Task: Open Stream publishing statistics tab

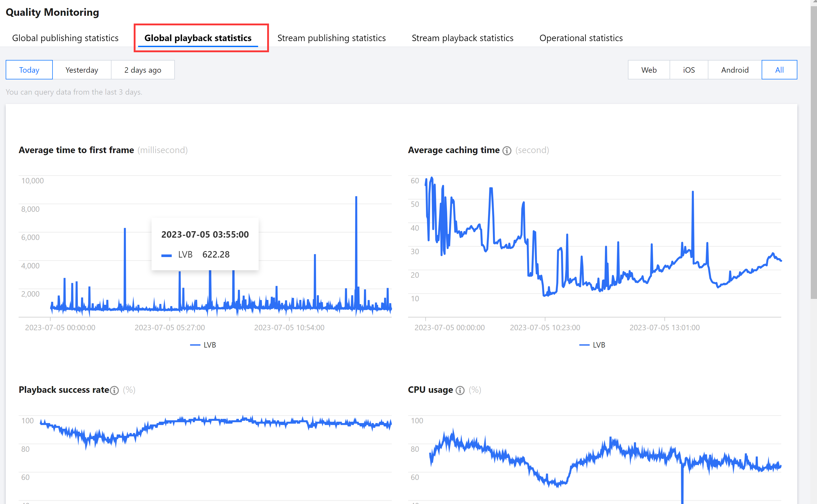Action: click(331, 38)
